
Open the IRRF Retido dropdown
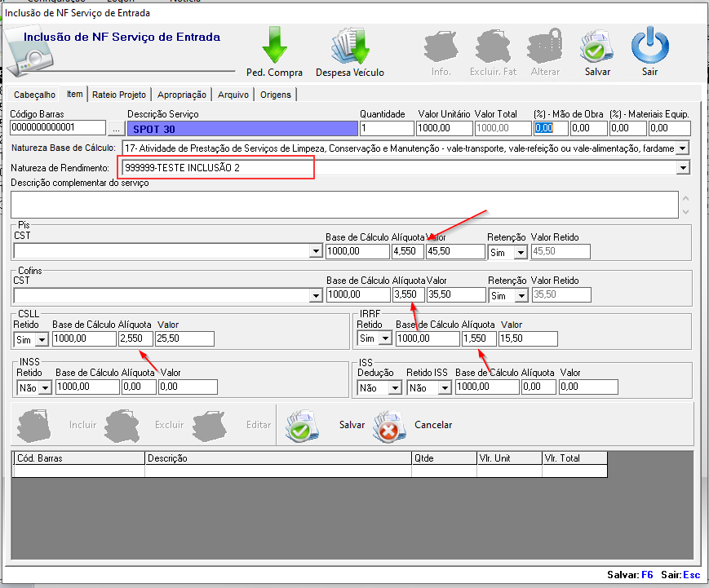coord(385,338)
